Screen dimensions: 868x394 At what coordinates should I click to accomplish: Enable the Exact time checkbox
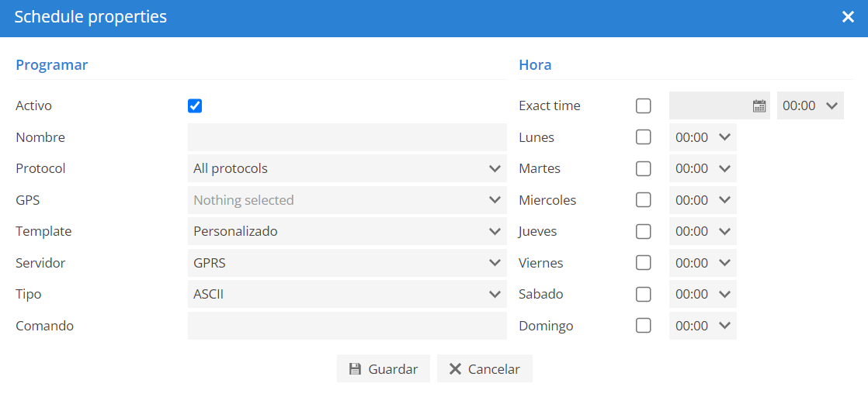(644, 105)
